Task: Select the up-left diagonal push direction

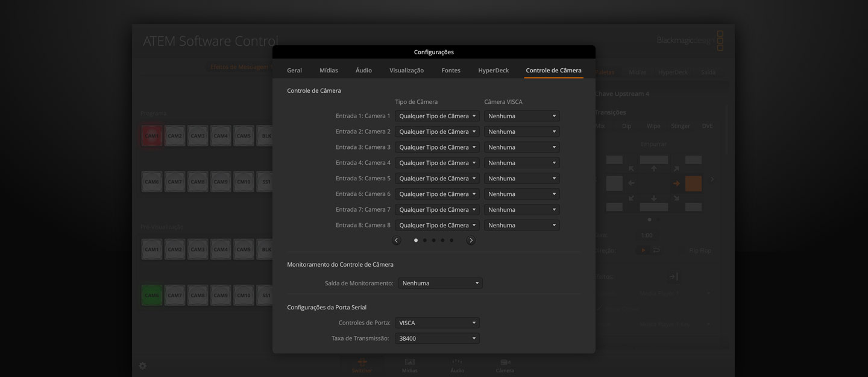Action: pyautogui.click(x=631, y=169)
